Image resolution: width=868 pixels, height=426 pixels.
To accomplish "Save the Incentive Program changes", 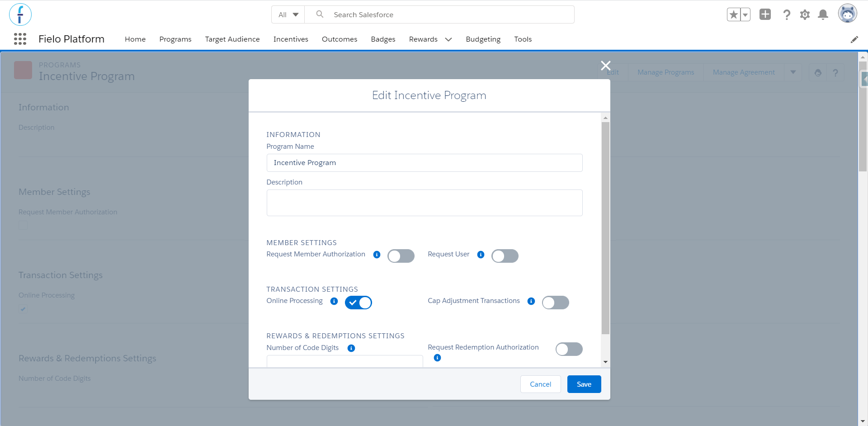I will tap(584, 384).
